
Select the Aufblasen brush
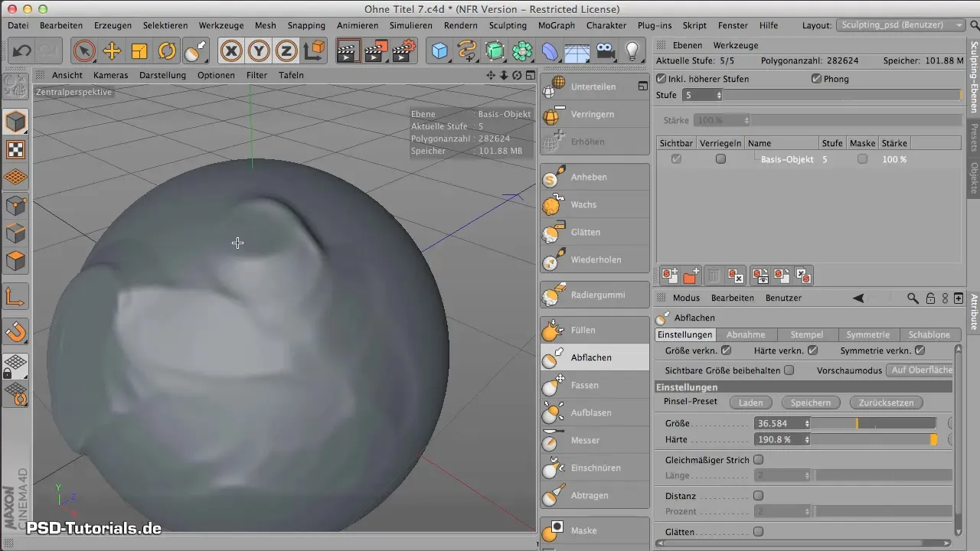(x=594, y=412)
